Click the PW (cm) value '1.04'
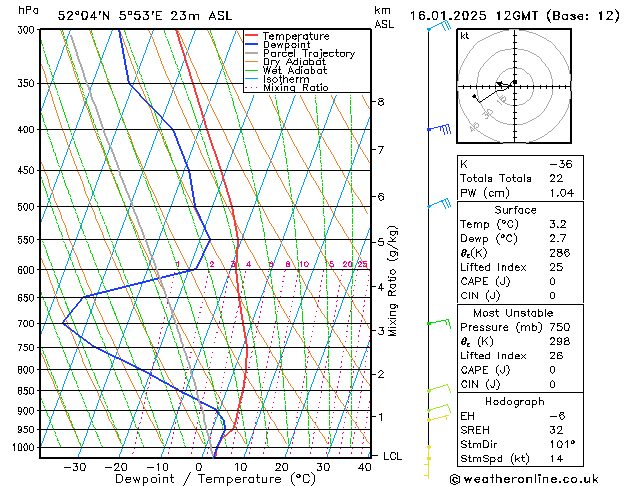 (x=562, y=193)
